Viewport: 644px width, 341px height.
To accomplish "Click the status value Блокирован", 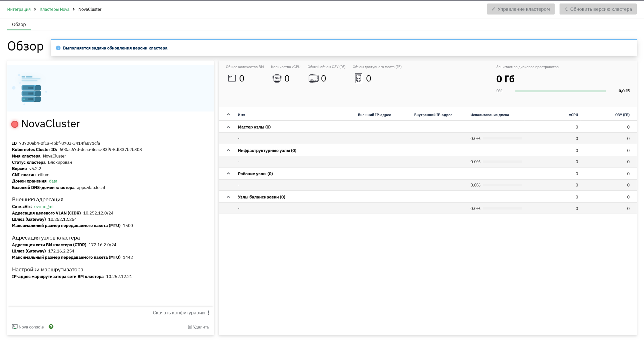I will coord(60,162).
